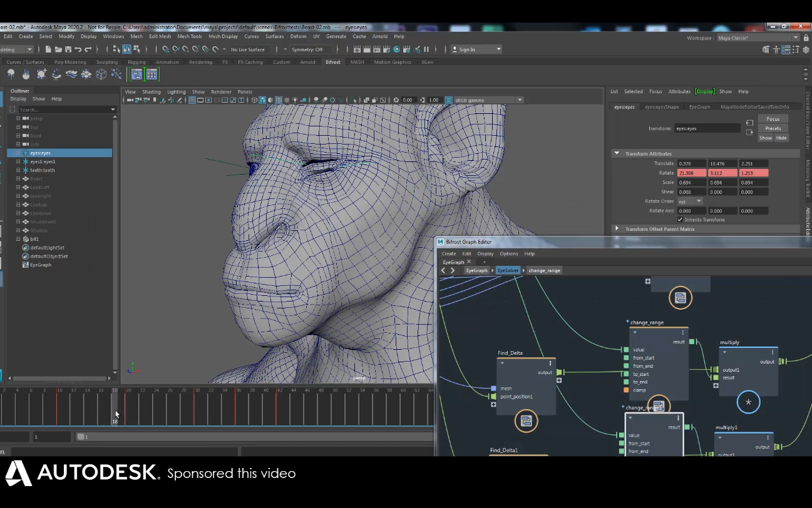Click the Open Scene folder icon

pyautogui.click(x=58, y=49)
